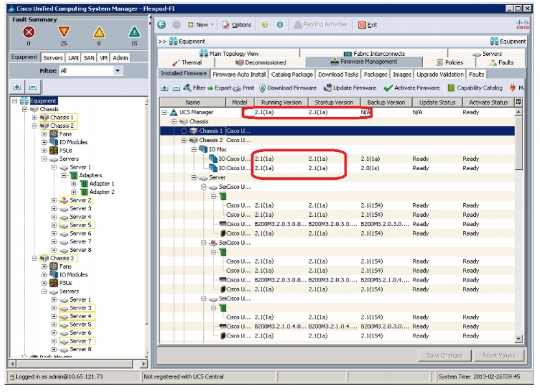Click the critical faults red X icon
Viewport: 540px width, 392px height.
[29, 32]
